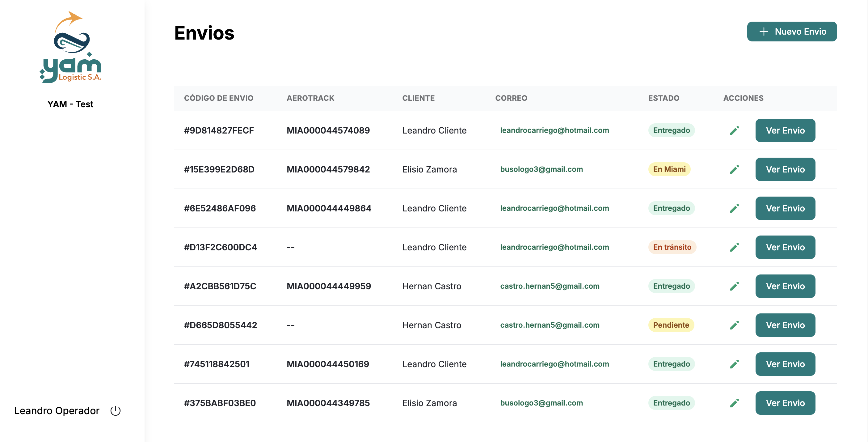The image size is (868, 442).
Task: Click Ver Envio for shipment #375BABF03BE0
Action: 785,403
